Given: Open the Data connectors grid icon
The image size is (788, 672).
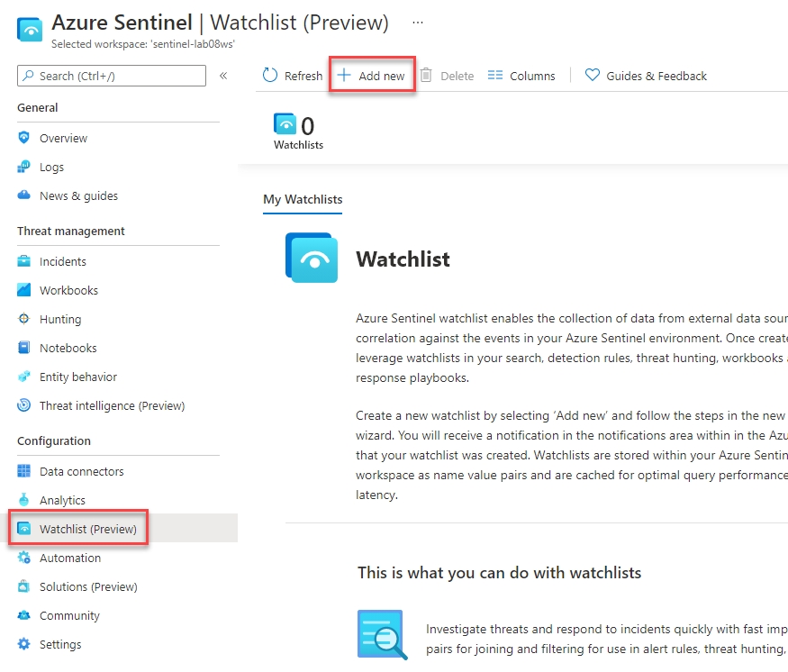Looking at the screenshot, I should [24, 471].
